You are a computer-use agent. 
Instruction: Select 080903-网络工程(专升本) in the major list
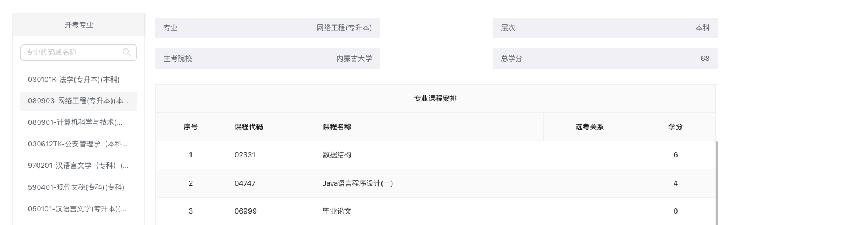[x=78, y=101]
